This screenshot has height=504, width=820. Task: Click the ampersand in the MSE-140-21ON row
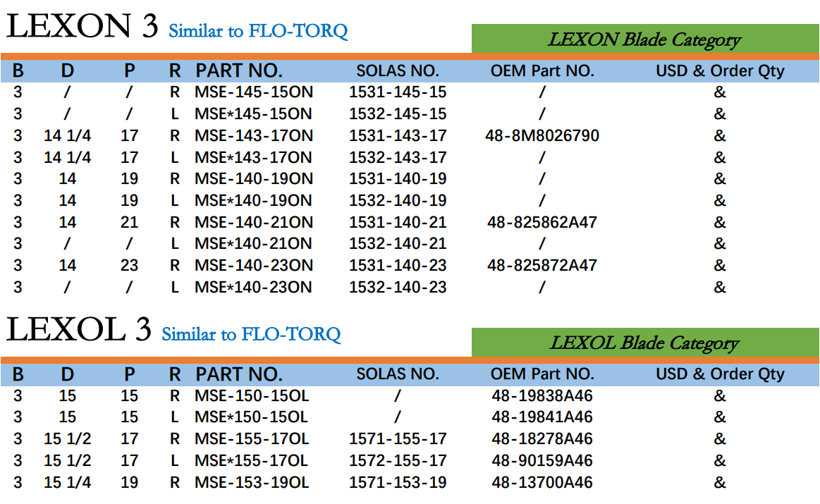click(x=720, y=223)
